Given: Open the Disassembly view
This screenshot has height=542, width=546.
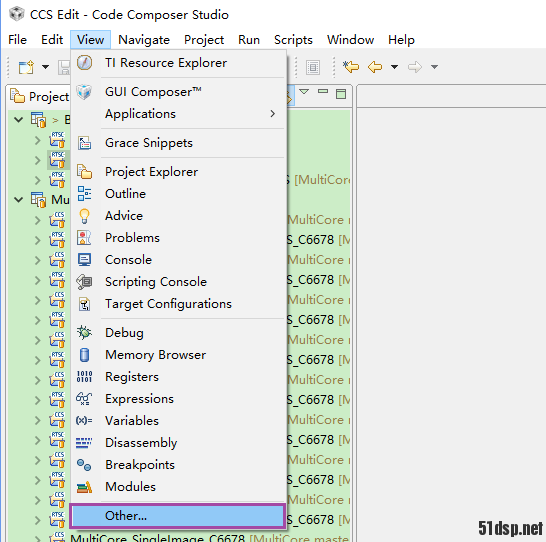Looking at the screenshot, I should pos(179,443).
